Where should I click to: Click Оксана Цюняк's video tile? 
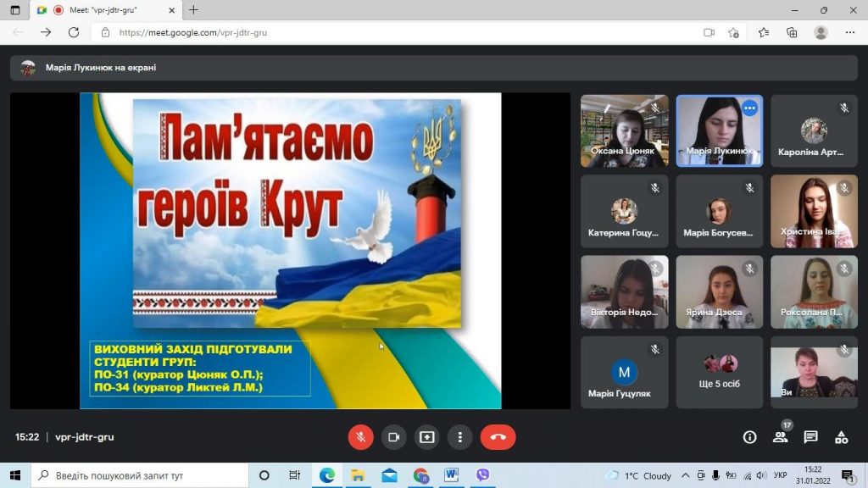pyautogui.click(x=624, y=130)
